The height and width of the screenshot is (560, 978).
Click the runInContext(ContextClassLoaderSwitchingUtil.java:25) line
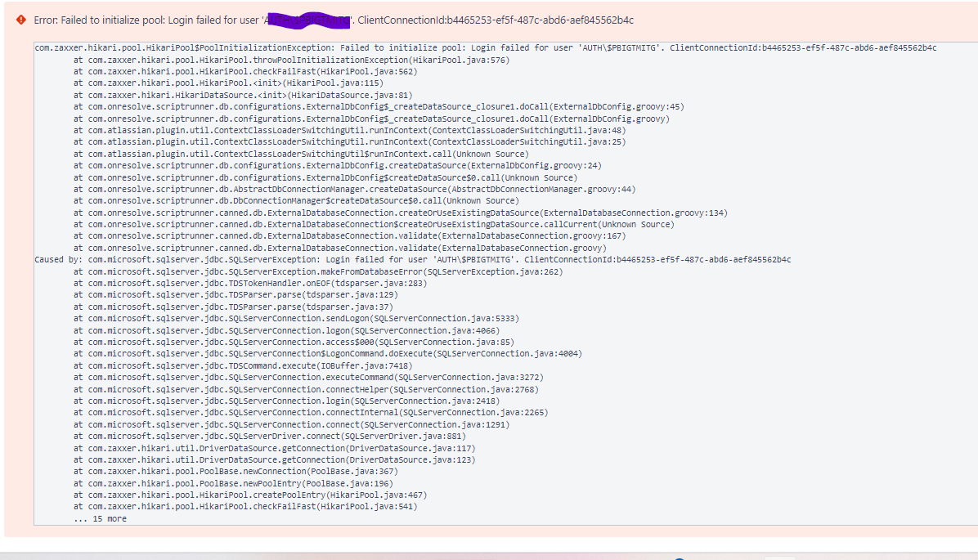(x=349, y=141)
